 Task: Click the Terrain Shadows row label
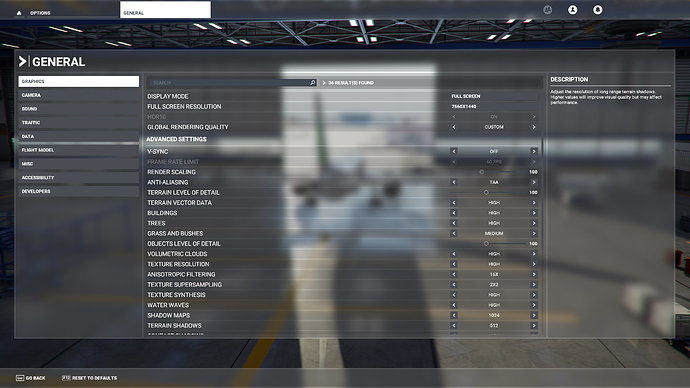tap(174, 326)
